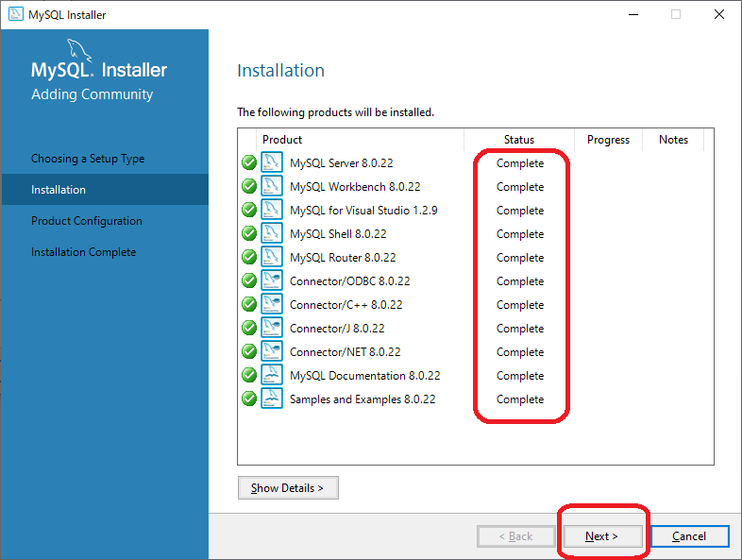Viewport: 742px width, 560px height.
Task: Select the MySQL for Visual Studio 1.2.9 text
Action: click(363, 211)
